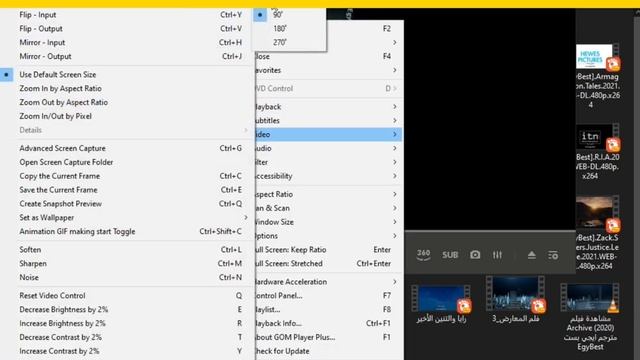Image resolution: width=640 pixels, height=360 pixels.
Task: Select Zoom In by Aspect Ratio
Action: (126, 89)
